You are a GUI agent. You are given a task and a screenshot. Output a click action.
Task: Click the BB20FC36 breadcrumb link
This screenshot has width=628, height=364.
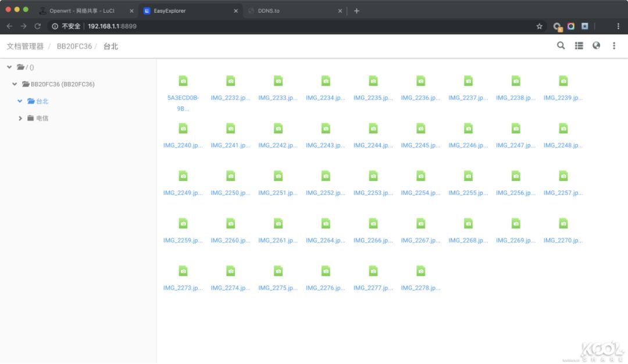coord(74,47)
